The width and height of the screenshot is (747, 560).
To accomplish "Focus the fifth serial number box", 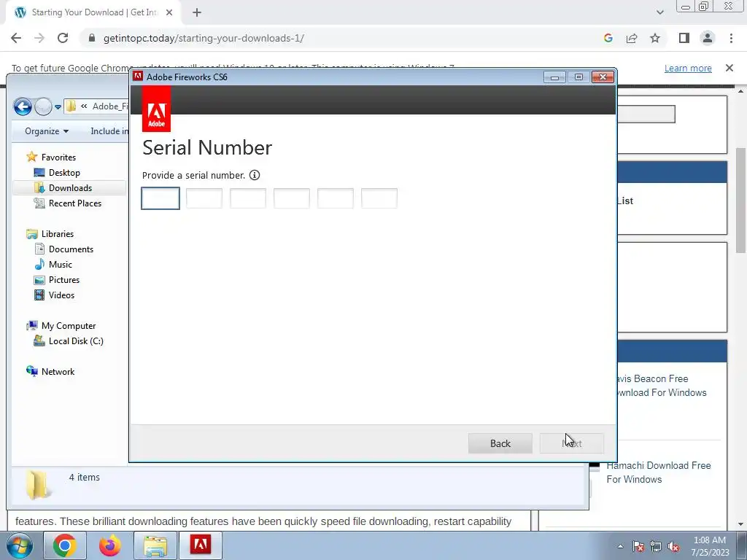I will 336,198.
